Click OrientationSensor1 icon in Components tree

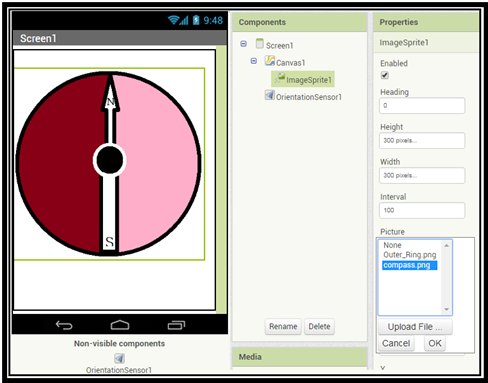coord(270,95)
